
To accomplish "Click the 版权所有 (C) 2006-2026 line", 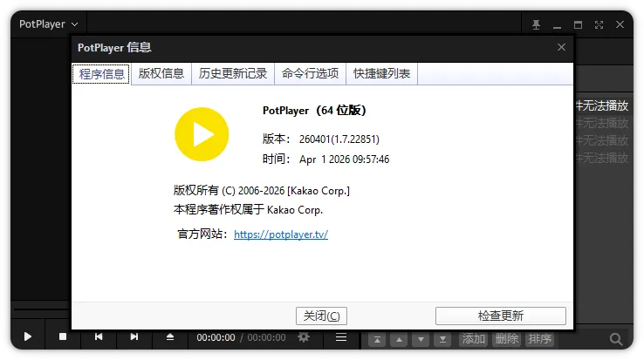I will (x=262, y=191).
